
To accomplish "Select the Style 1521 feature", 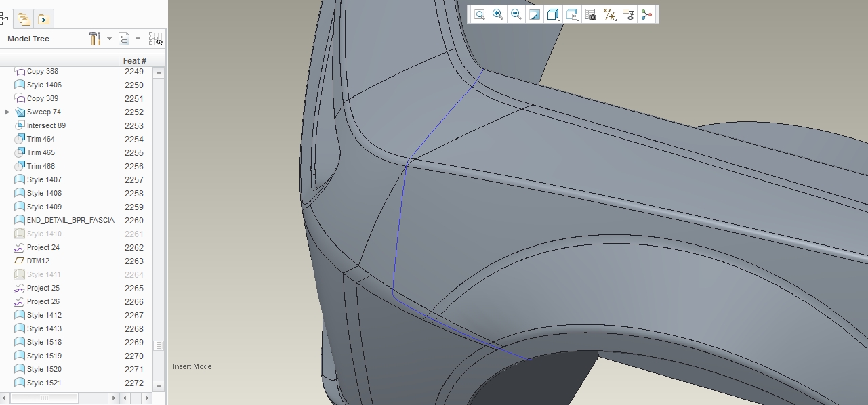I will pos(44,383).
